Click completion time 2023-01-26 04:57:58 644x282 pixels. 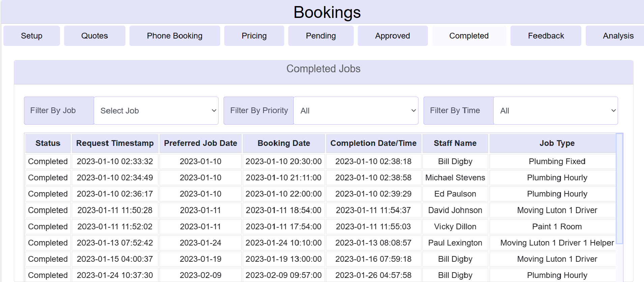click(x=374, y=275)
